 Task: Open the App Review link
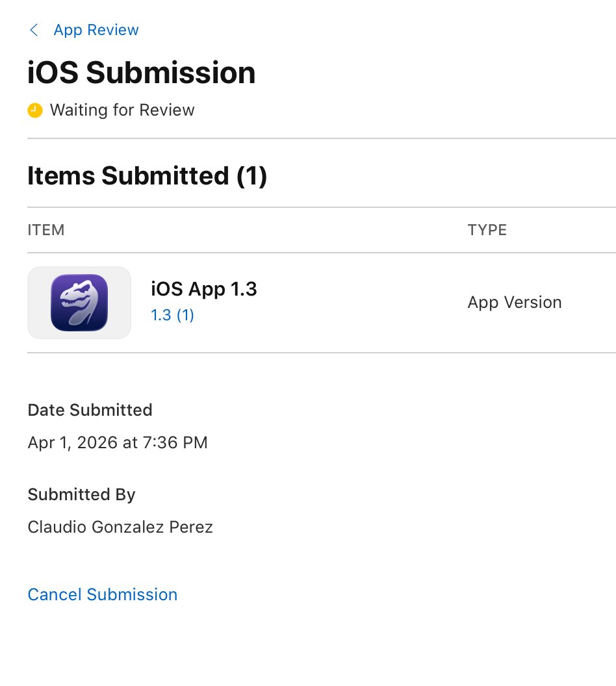pos(96,30)
